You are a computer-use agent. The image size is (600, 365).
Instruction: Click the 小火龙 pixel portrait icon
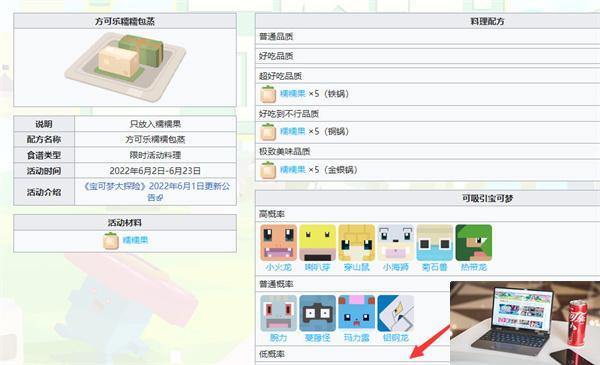(x=278, y=243)
